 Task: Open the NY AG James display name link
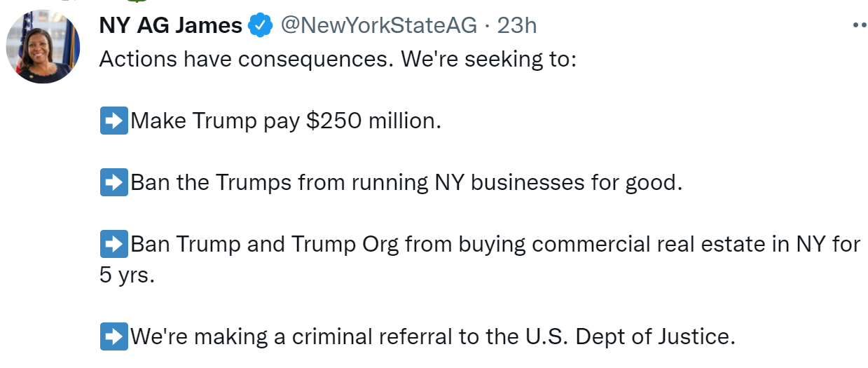[170, 26]
